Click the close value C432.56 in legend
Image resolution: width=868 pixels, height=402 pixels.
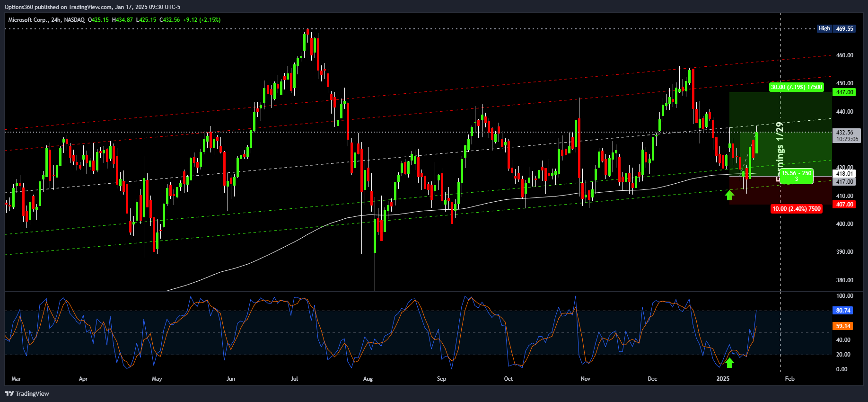pyautogui.click(x=170, y=20)
